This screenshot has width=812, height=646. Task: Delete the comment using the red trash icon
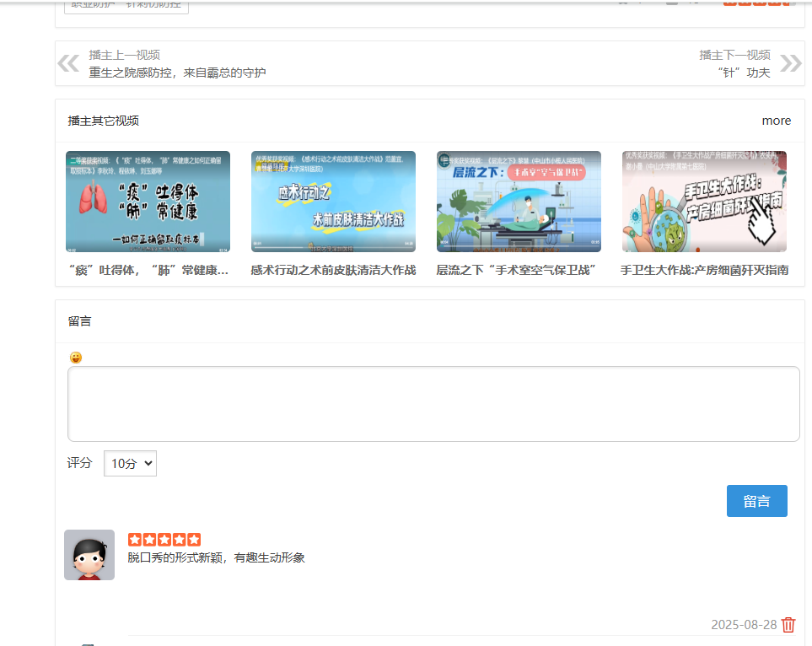click(788, 625)
